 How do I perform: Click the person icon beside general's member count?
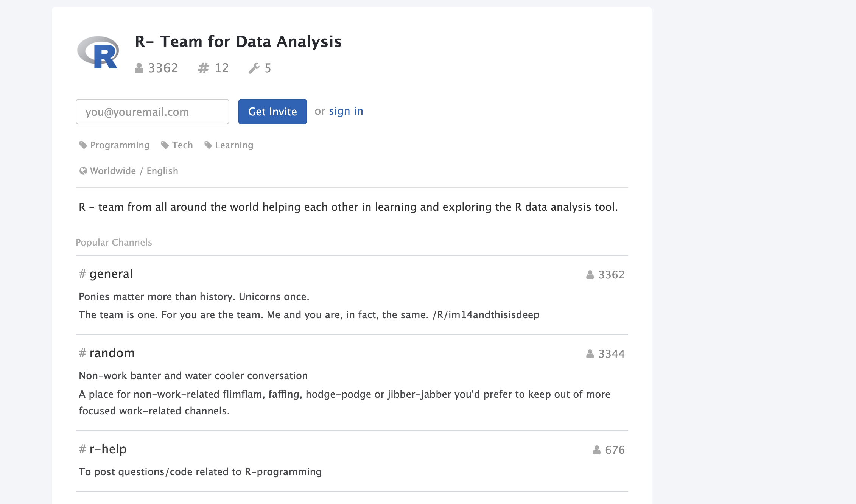tap(589, 274)
